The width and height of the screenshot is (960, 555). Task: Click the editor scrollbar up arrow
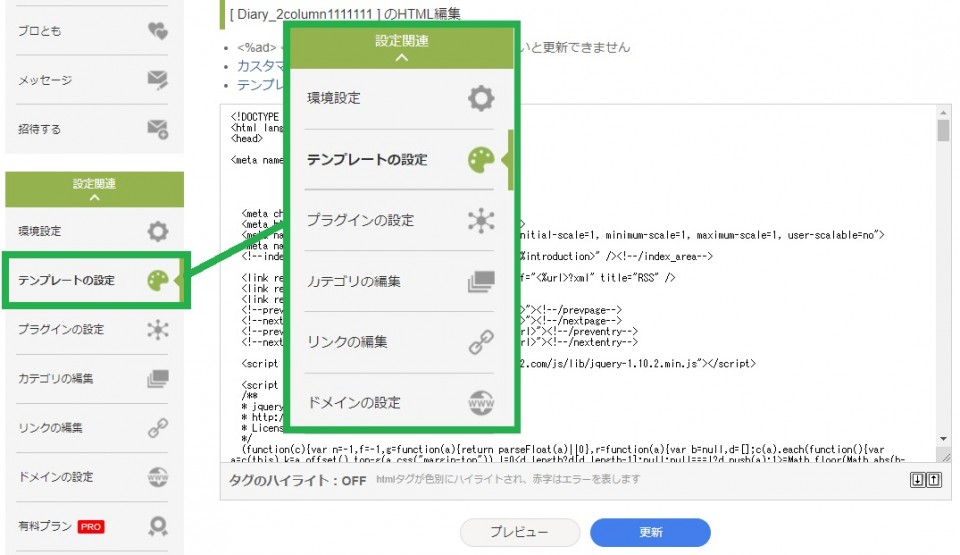pyautogui.click(x=943, y=113)
